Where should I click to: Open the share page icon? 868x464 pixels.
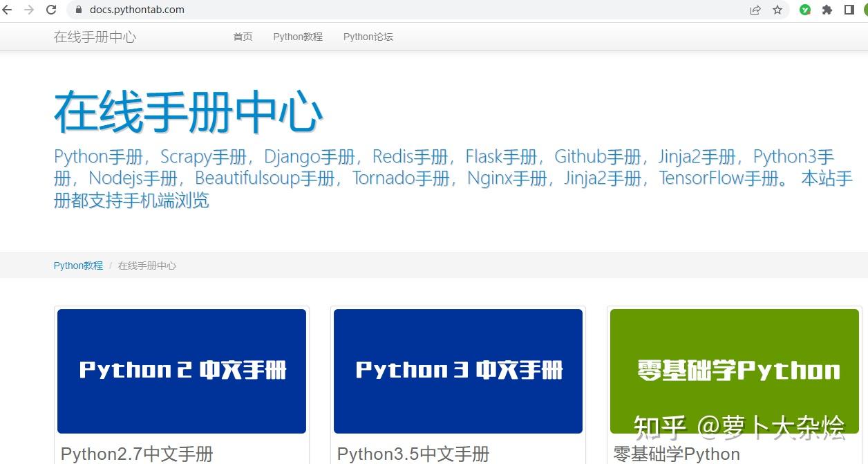(x=755, y=10)
